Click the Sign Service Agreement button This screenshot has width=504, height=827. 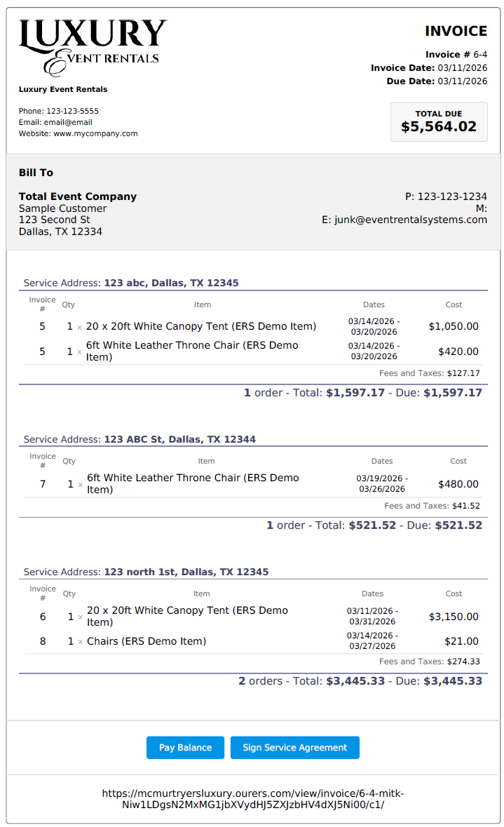(x=294, y=748)
